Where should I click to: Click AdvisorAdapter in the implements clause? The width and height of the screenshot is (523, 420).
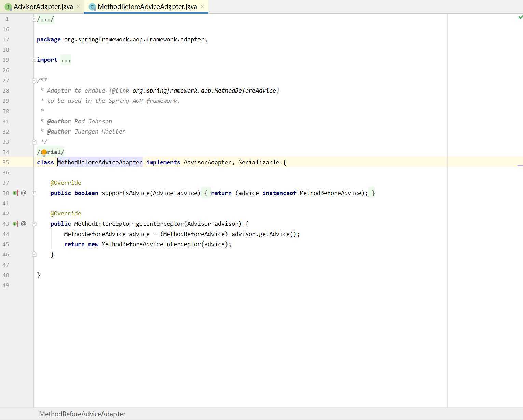[x=207, y=162]
